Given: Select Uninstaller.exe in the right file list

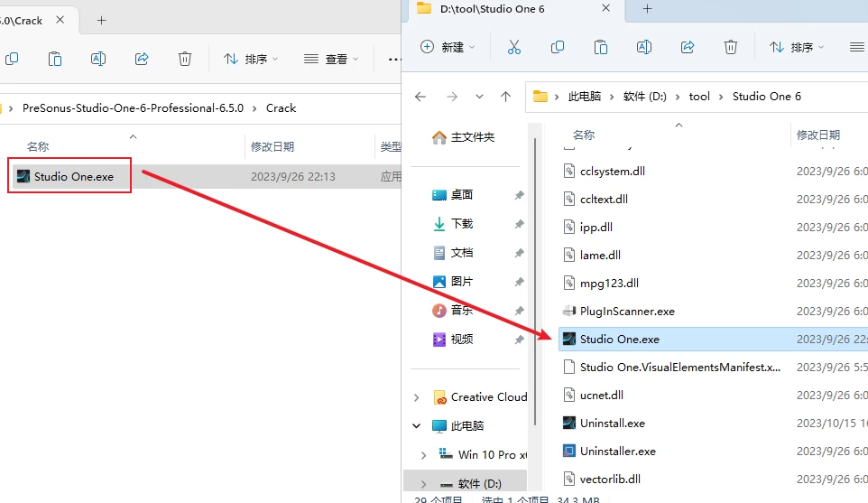Looking at the screenshot, I should tap(617, 451).
